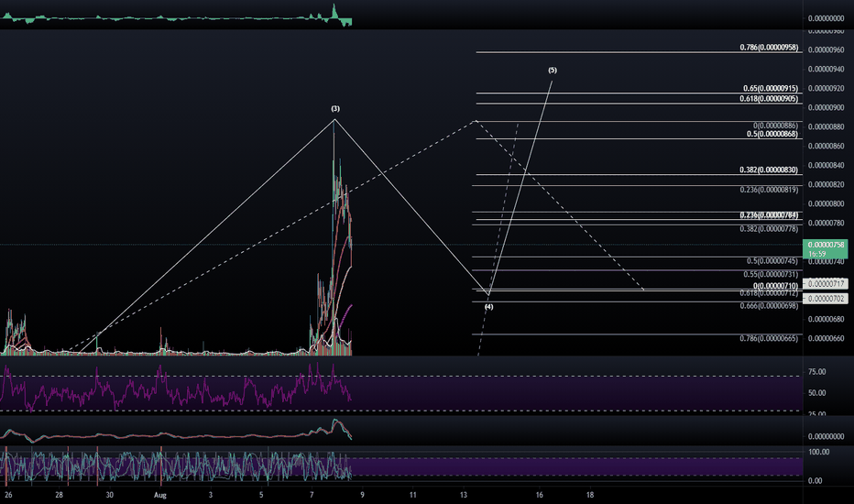Click 0.00000900 on the price scale

click(826, 108)
